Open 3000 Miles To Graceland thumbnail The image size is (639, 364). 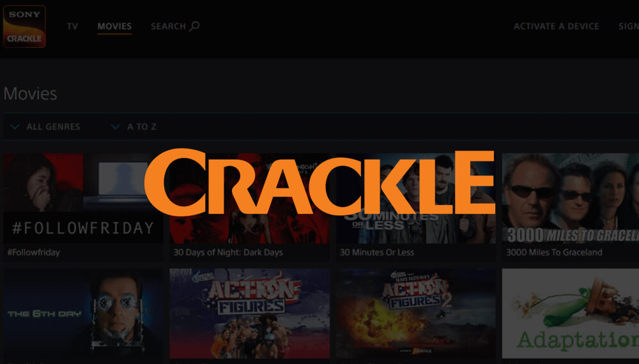[571, 199]
